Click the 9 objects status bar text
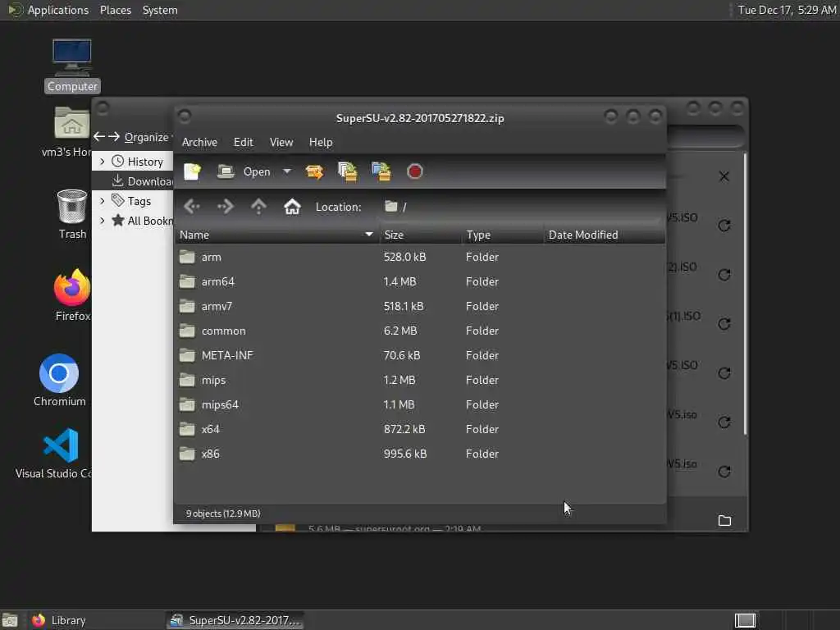Image resolution: width=840 pixels, height=630 pixels. coord(223,514)
